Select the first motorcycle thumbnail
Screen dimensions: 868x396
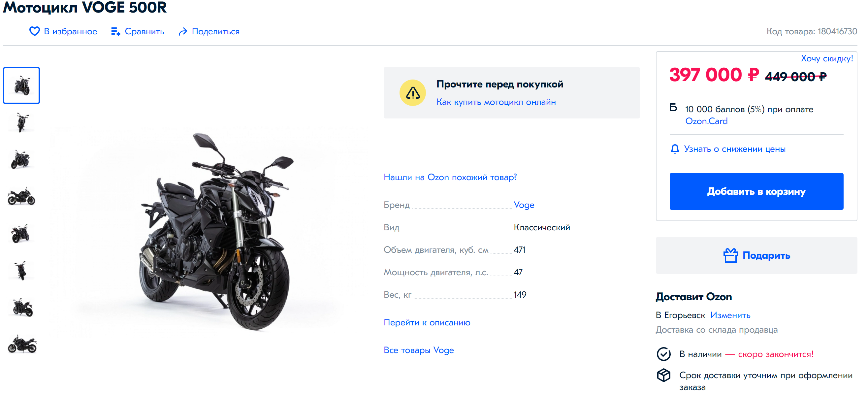pyautogui.click(x=21, y=85)
